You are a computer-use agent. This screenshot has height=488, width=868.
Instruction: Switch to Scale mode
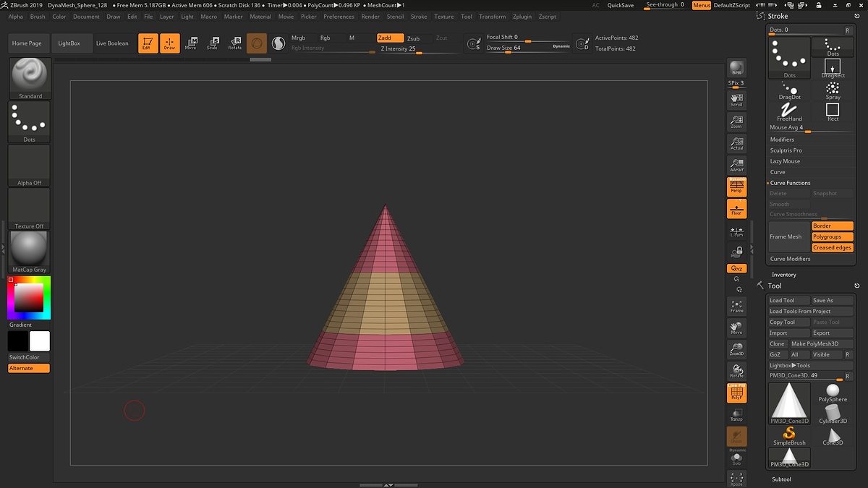213,43
